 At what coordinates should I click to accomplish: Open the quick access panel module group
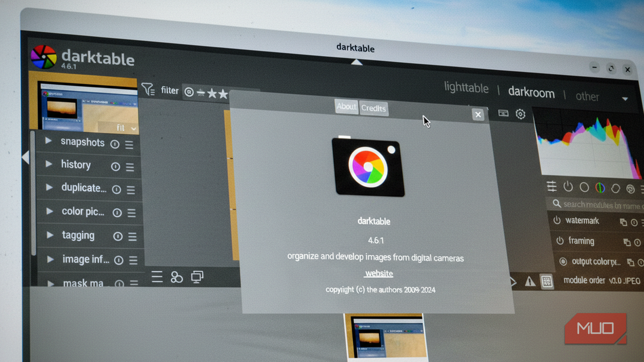tap(552, 186)
